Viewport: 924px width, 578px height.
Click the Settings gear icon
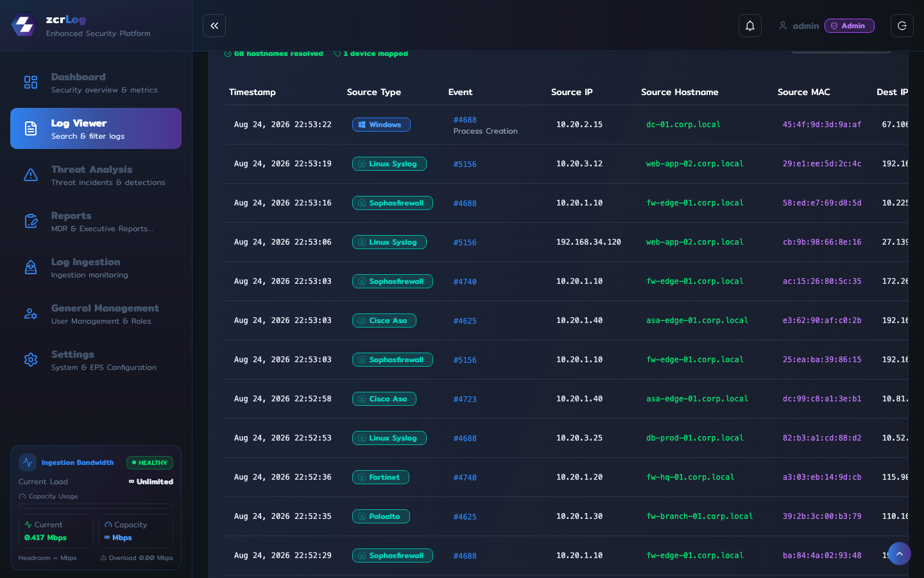pyautogui.click(x=31, y=360)
